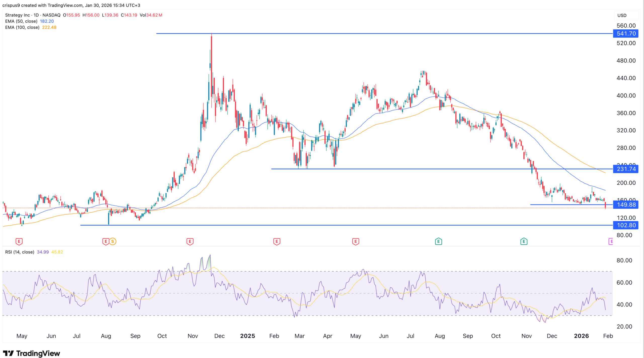Image resolution: width=644 pixels, height=358 pixels.
Task: Click the RSI value 34.99
Action: [x=43, y=252]
